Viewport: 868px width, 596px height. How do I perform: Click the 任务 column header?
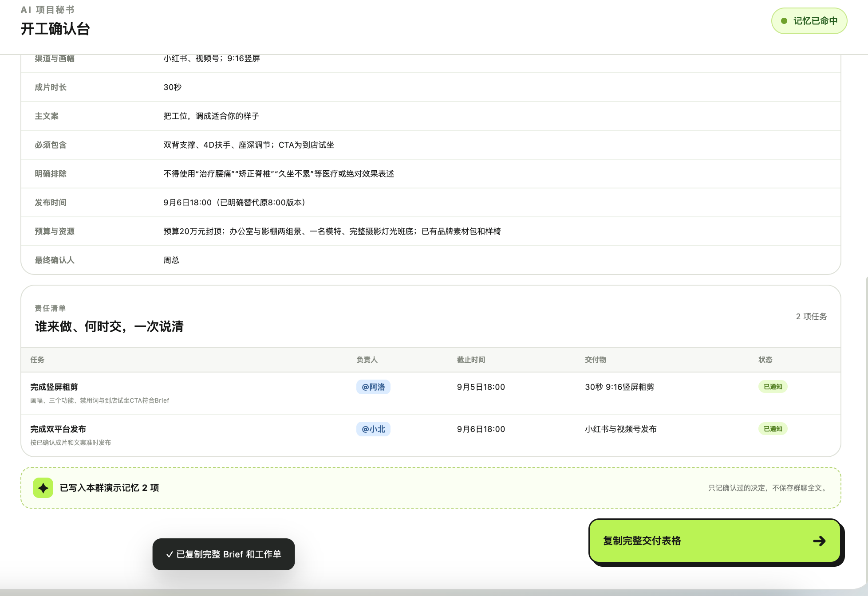point(37,360)
